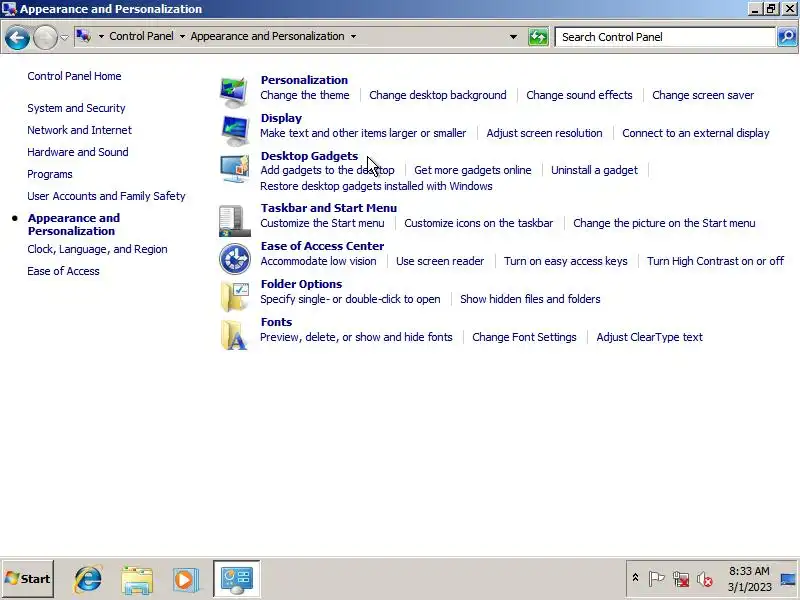The height and width of the screenshot is (600, 800).
Task: Open recent pages dropdown beside Forward
Action: pyautogui.click(x=64, y=37)
